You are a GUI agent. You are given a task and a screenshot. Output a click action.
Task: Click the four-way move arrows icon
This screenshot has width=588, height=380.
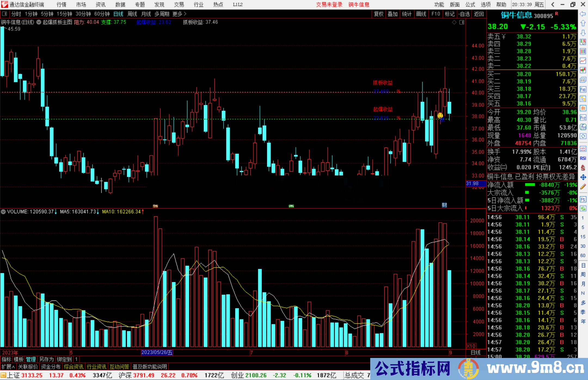583,177
